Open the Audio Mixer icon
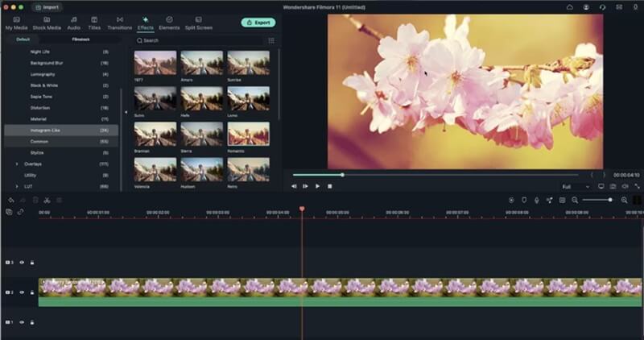The width and height of the screenshot is (644, 340). (549, 200)
